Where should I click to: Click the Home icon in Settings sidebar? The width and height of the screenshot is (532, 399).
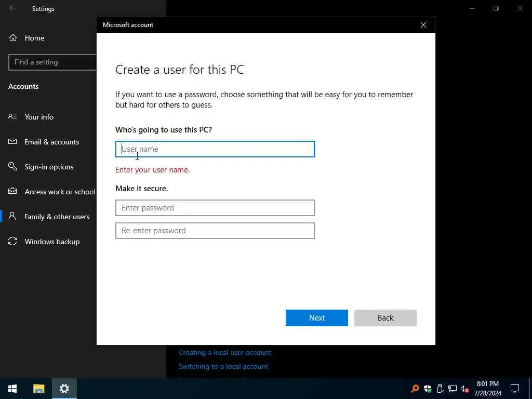click(13, 37)
